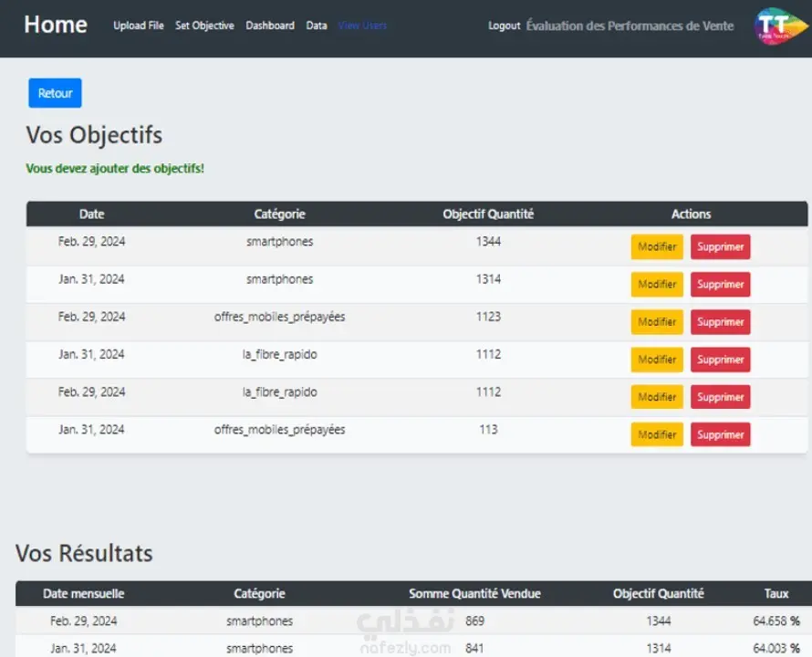Modify the Jan. 31 la_fibre_rapido objective

657,360
